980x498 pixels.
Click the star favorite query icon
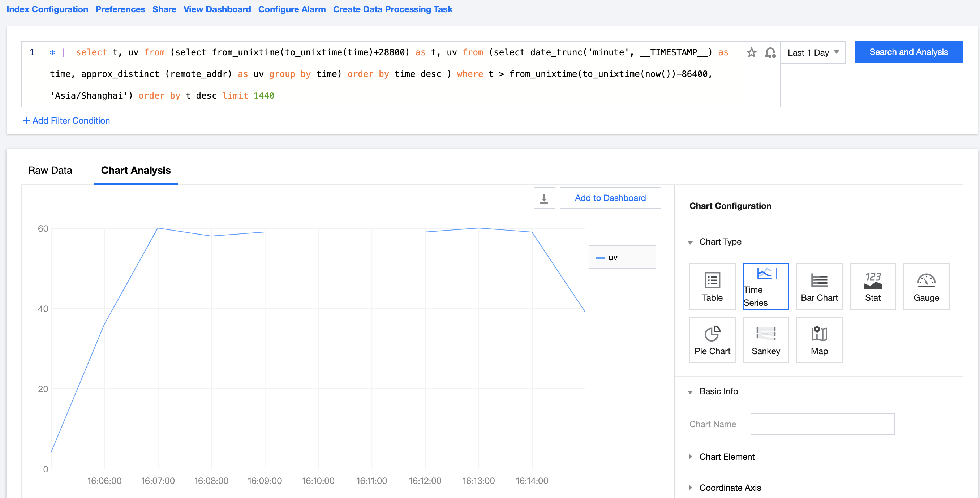tap(751, 52)
